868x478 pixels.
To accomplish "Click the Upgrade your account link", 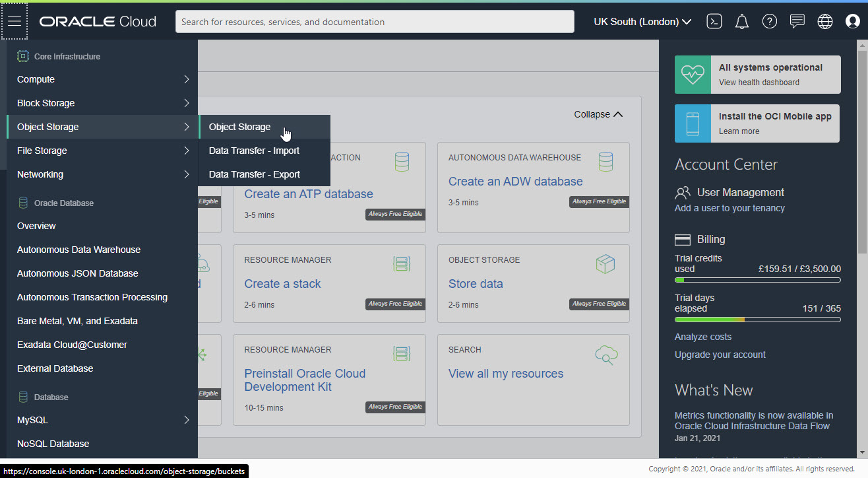I will pyautogui.click(x=720, y=355).
